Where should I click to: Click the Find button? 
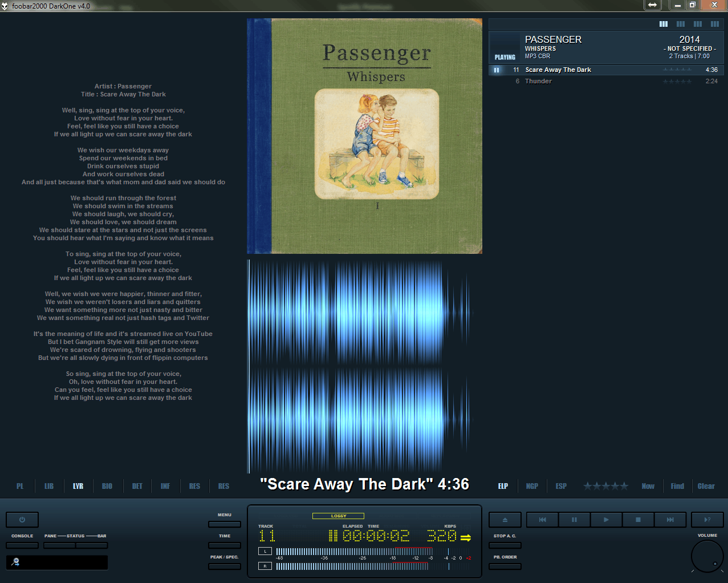[x=677, y=486]
